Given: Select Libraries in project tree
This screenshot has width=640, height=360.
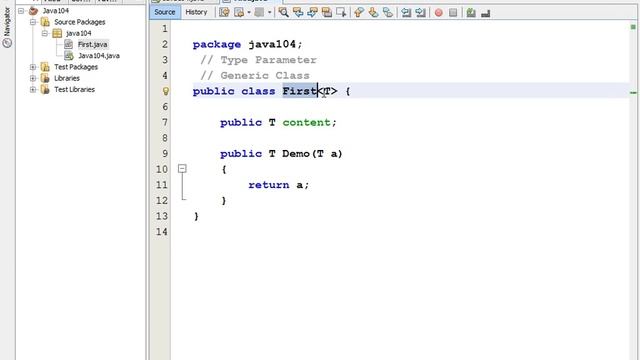Looking at the screenshot, I should coord(67,78).
